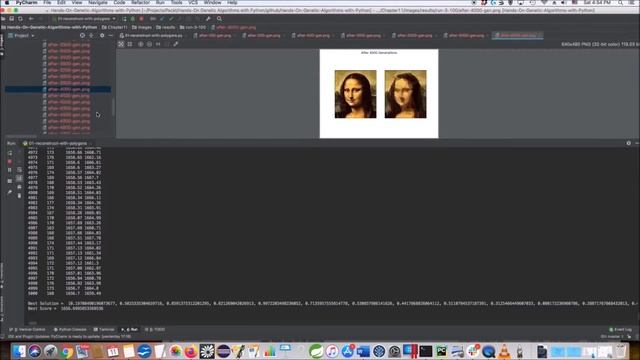Open the Tools menu
640x360 pixels.
coord(176,2)
